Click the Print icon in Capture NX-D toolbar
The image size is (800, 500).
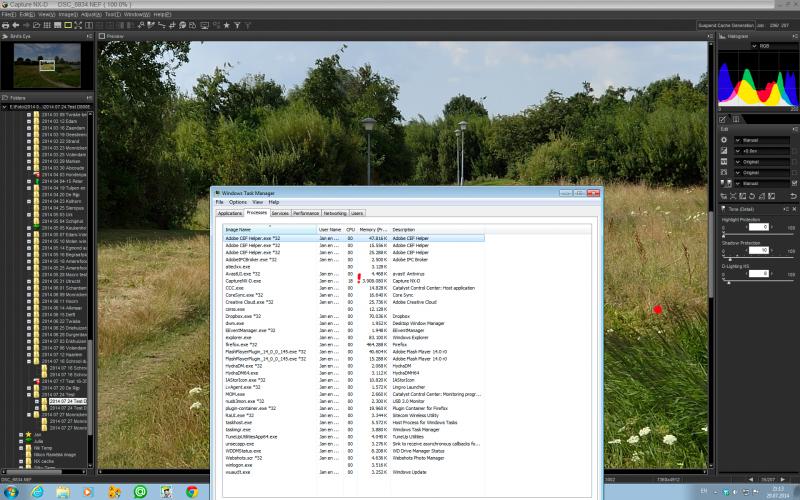[6, 25]
